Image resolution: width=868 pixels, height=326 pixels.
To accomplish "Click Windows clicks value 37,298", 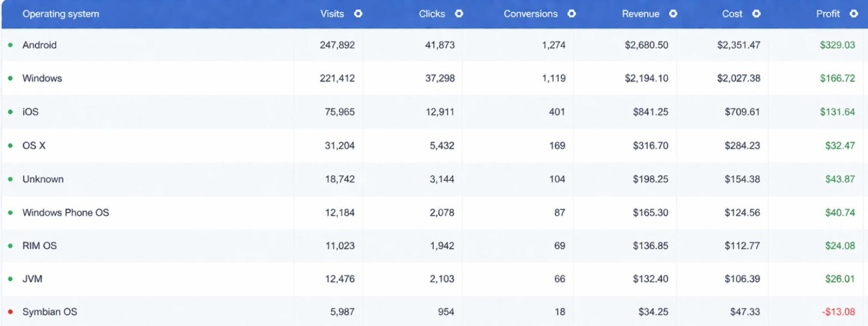I will click(440, 78).
